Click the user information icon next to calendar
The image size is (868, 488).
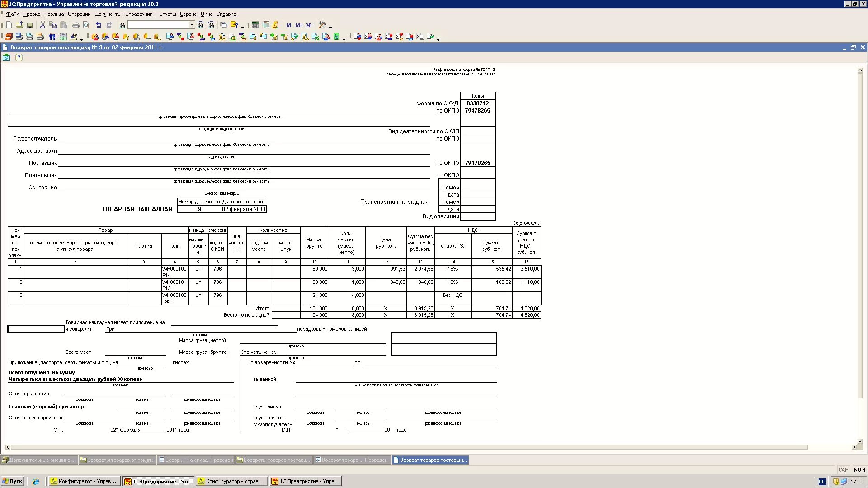tap(276, 25)
